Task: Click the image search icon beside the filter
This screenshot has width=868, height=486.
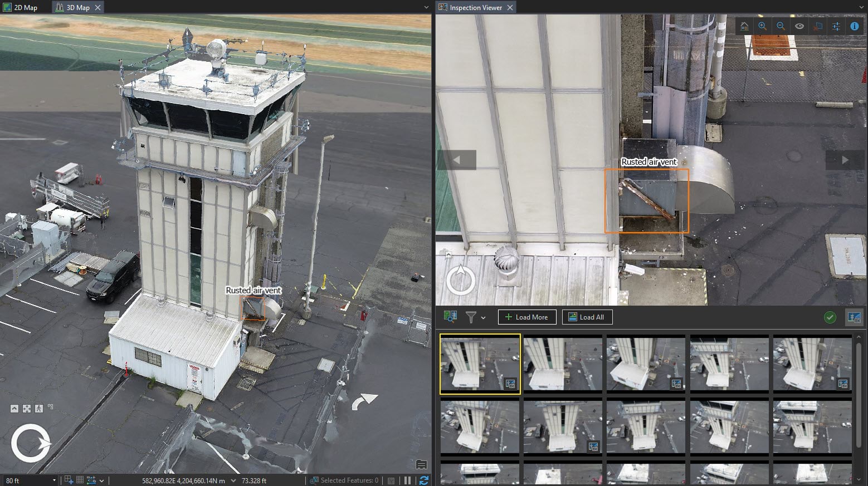Action: pos(450,317)
